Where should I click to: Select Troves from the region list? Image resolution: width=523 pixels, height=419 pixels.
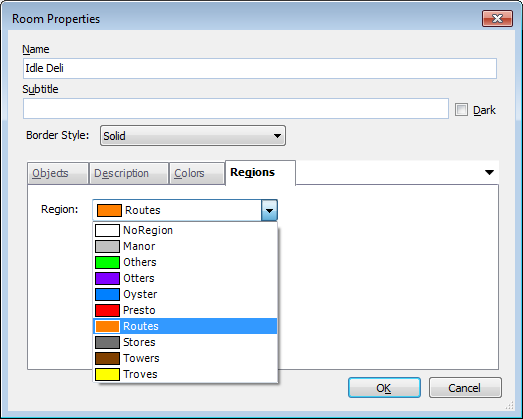point(185,374)
